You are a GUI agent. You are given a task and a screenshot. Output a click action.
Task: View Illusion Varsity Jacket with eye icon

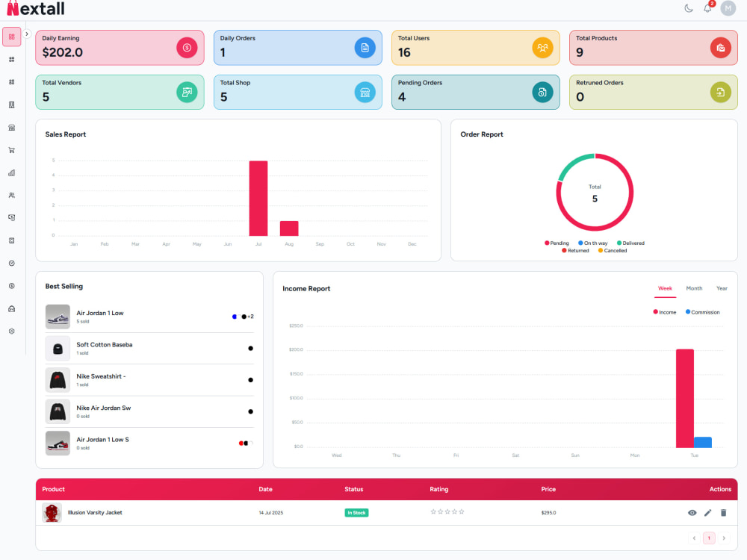pos(692,513)
